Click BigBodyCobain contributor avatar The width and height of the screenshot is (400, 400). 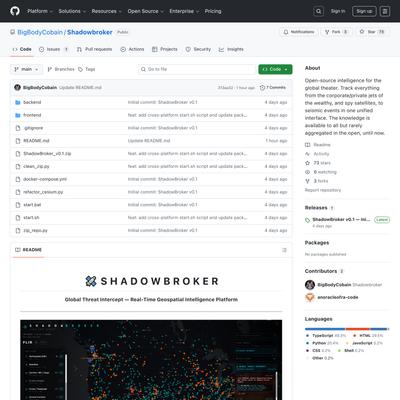pyautogui.click(x=310, y=285)
